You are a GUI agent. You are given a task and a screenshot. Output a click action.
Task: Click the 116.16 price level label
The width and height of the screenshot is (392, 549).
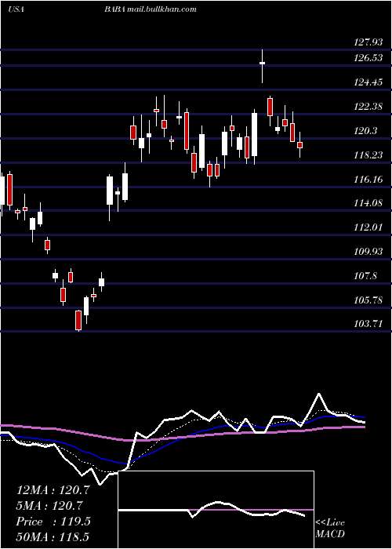click(368, 180)
